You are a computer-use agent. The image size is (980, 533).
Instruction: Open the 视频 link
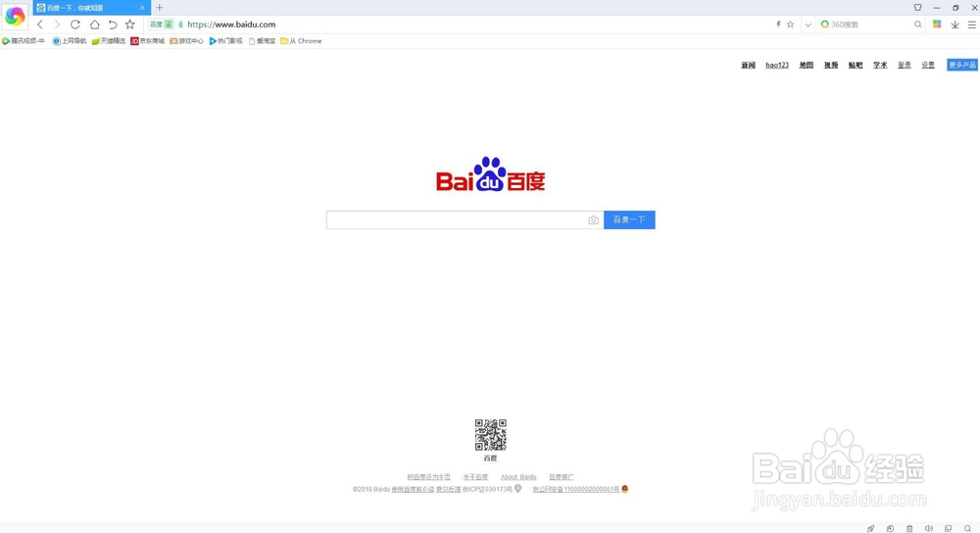pyautogui.click(x=831, y=65)
